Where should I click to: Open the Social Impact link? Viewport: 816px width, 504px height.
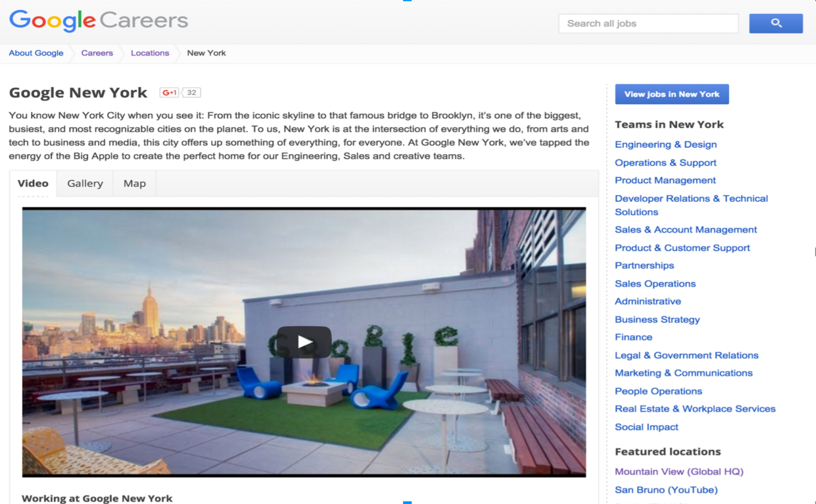(x=646, y=427)
